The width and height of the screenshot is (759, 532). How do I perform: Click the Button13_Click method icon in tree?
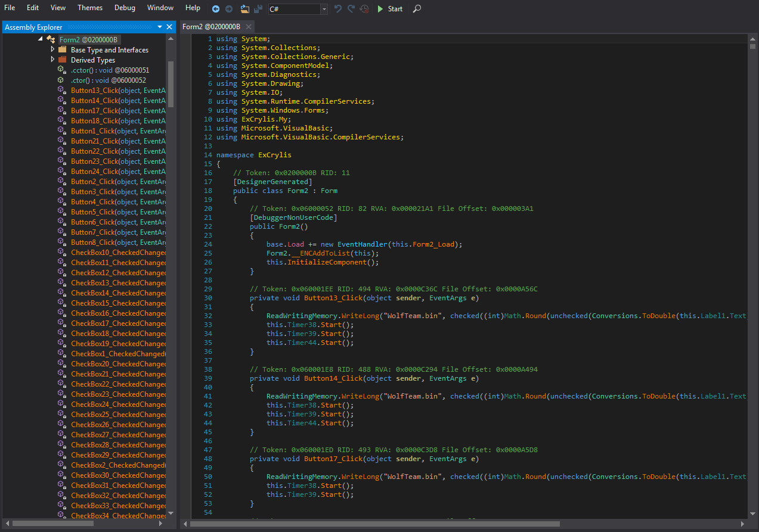(x=61, y=90)
